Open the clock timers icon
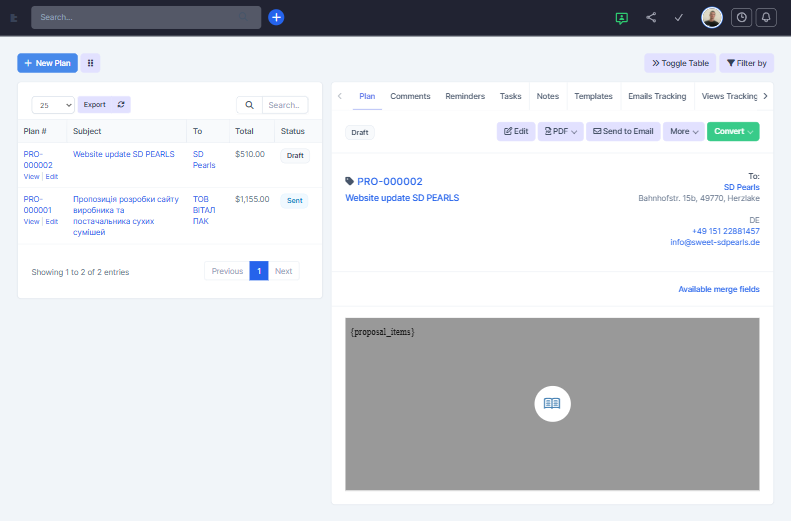The width and height of the screenshot is (791, 521). coord(741,17)
